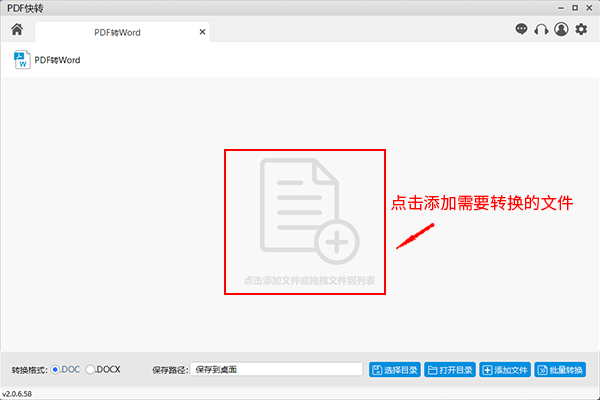Click the version number v2.0.6.58
Image resolution: width=601 pixels, height=400 pixels.
17,394
